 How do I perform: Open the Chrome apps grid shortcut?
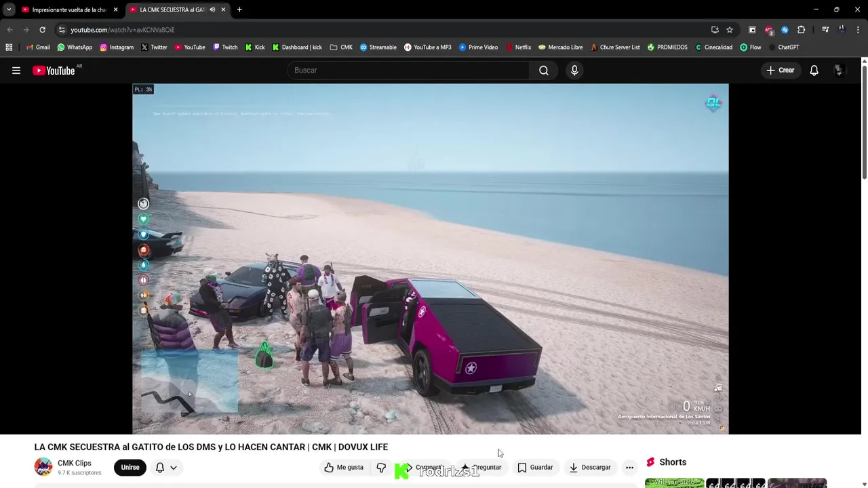coord(9,47)
